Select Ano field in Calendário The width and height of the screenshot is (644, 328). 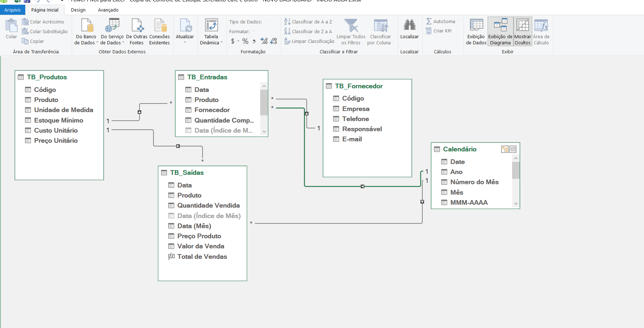click(456, 172)
